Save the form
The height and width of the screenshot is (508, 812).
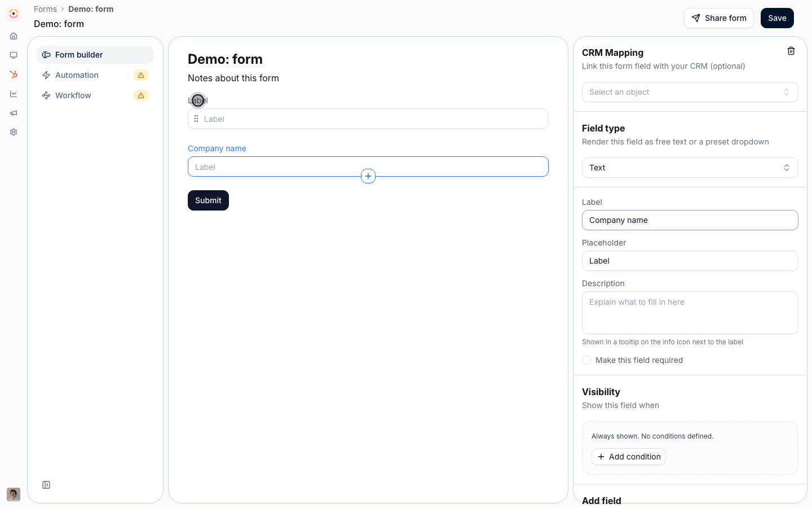[x=777, y=18]
